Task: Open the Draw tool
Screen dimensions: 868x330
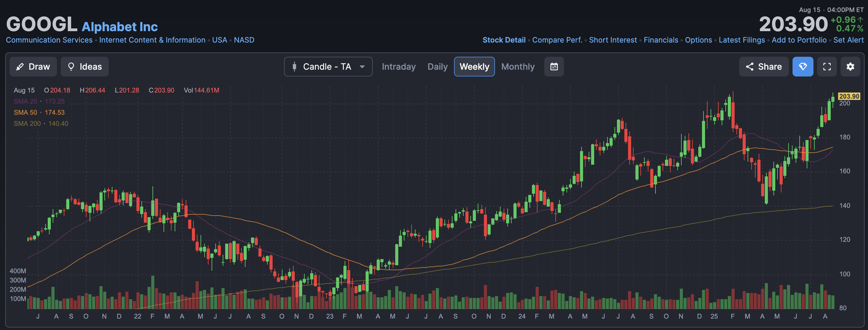Action: (33, 67)
